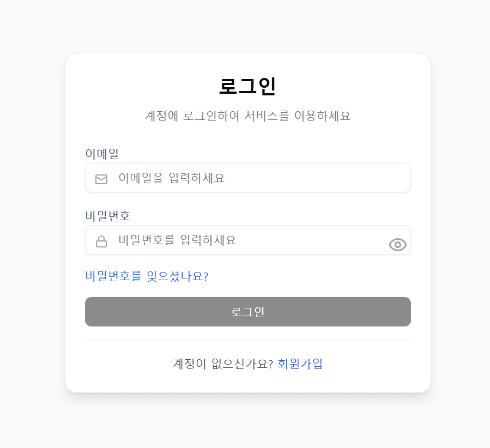Open the 비밀번호를 잊으셨나요? recovery link

(x=147, y=276)
